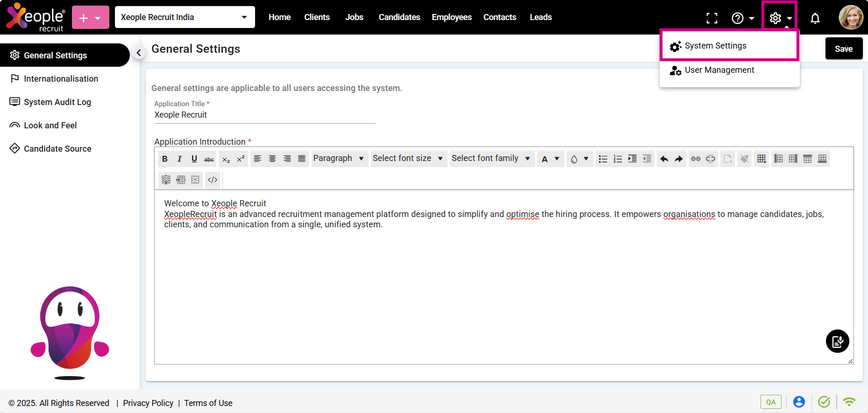This screenshot has height=413, width=868.
Task: Insert a bulleted list
Action: 603,159
